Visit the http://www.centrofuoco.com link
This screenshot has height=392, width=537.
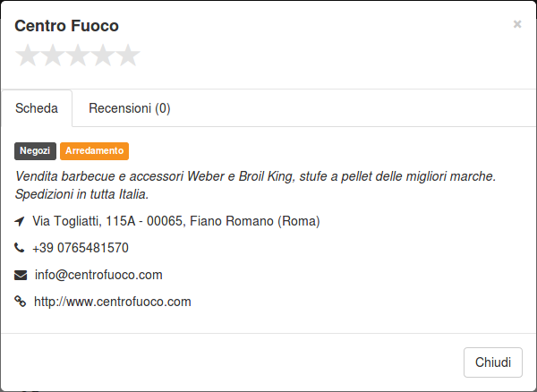click(113, 302)
